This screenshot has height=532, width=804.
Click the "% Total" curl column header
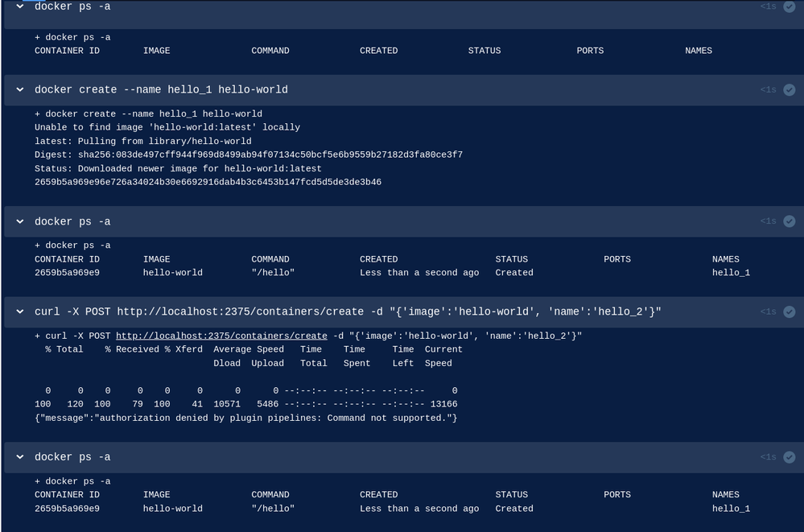[64, 349]
